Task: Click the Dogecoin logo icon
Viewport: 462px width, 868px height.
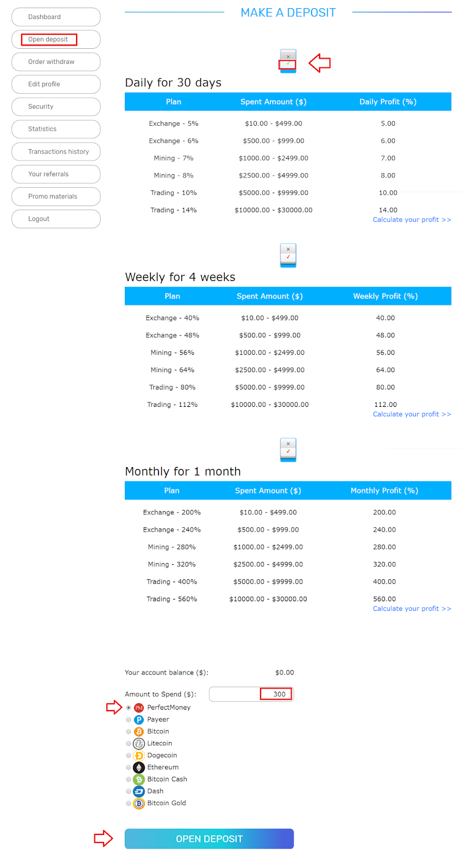Action: (139, 755)
